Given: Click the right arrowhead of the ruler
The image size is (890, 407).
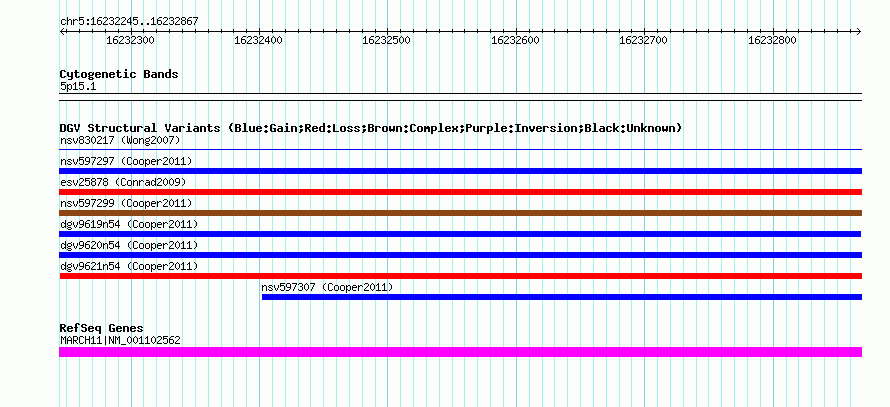Looking at the screenshot, I should (859, 31).
